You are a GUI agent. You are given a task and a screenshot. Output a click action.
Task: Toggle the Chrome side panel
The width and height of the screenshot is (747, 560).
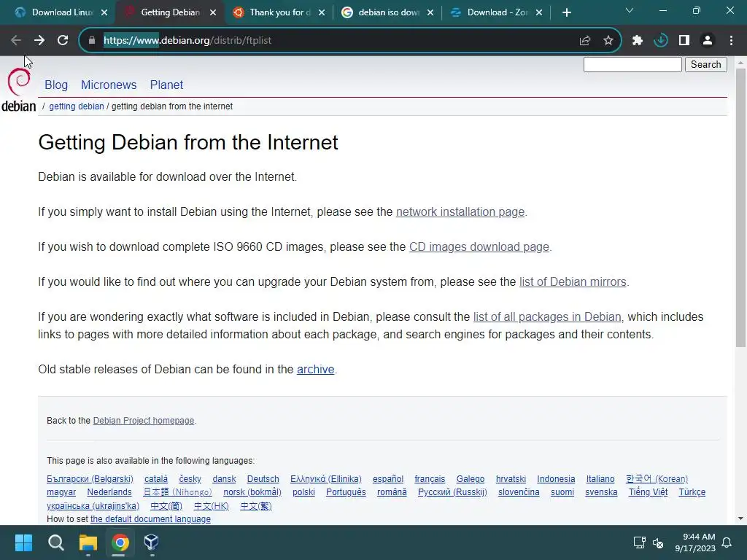(x=684, y=41)
